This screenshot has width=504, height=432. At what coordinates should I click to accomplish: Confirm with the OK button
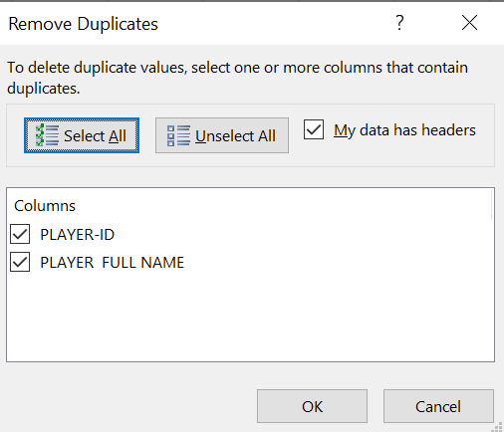[312, 406]
